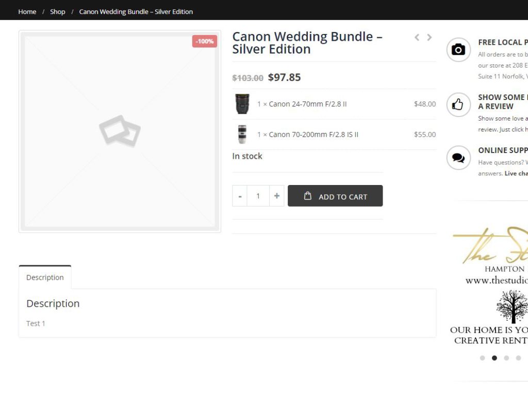Go to previous product arrow

click(417, 37)
